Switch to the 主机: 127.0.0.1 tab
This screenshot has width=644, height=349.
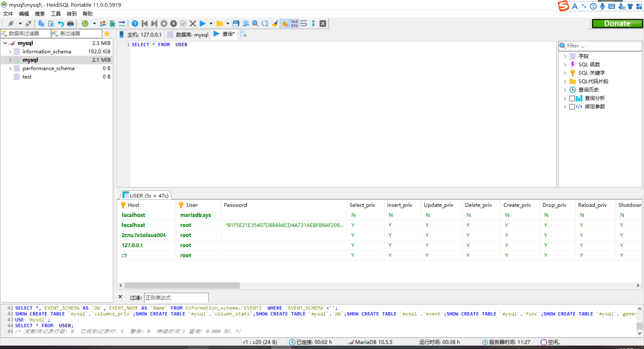coord(140,35)
